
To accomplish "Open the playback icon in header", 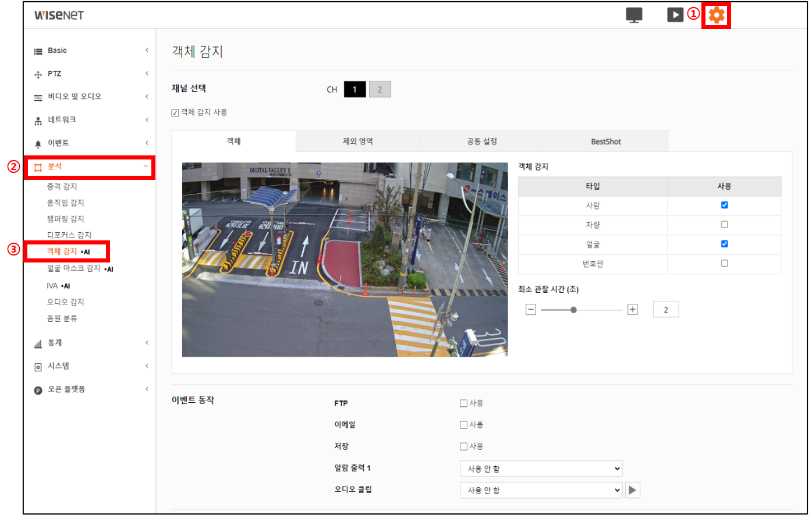I will coord(675,15).
